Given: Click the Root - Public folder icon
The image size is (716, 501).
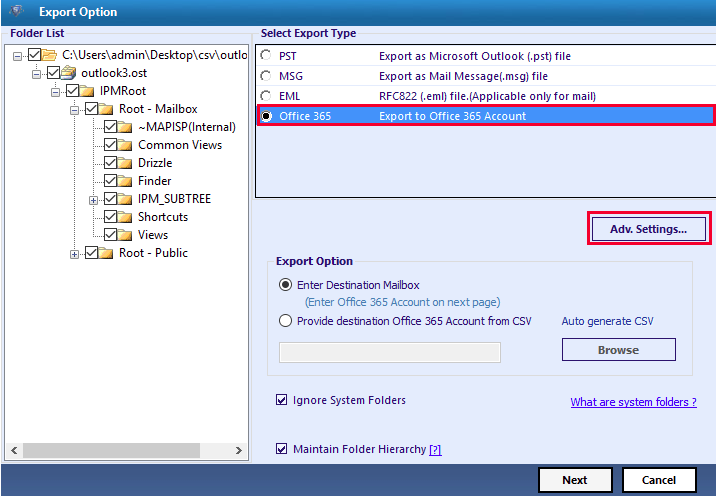Looking at the screenshot, I should pos(106,253).
